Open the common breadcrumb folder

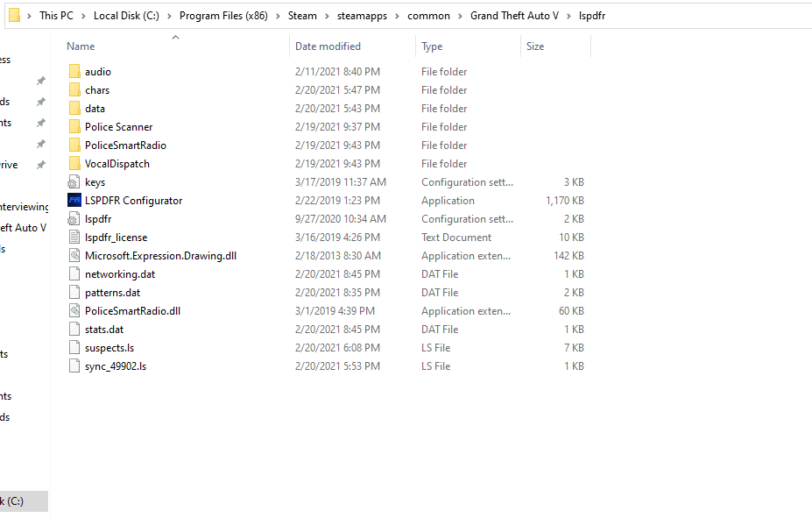click(429, 16)
